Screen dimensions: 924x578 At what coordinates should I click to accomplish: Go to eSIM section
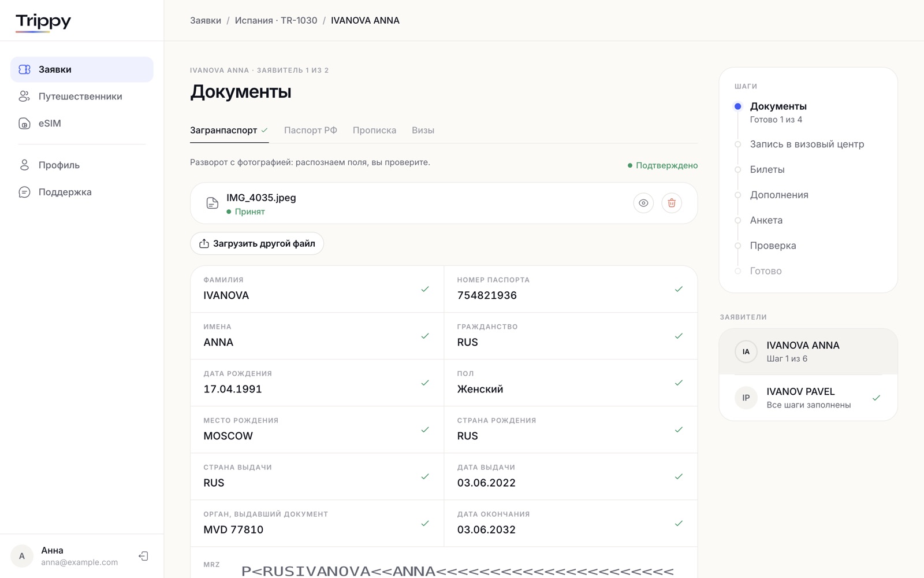coord(82,123)
